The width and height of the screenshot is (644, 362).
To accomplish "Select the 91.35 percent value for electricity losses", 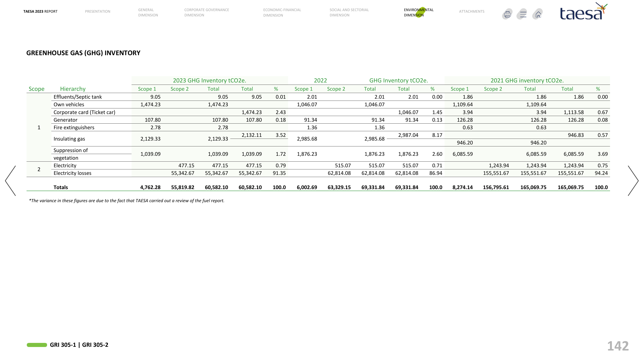I will pyautogui.click(x=279, y=173).
